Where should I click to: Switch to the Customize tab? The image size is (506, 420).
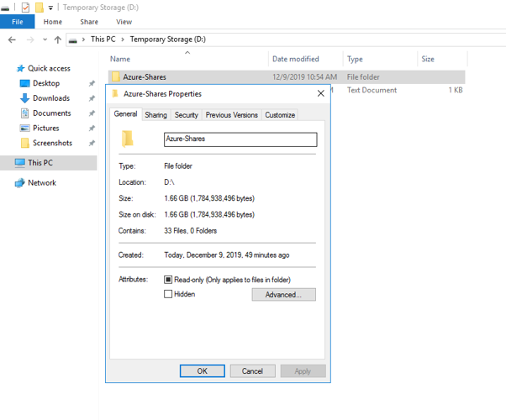pyautogui.click(x=280, y=115)
